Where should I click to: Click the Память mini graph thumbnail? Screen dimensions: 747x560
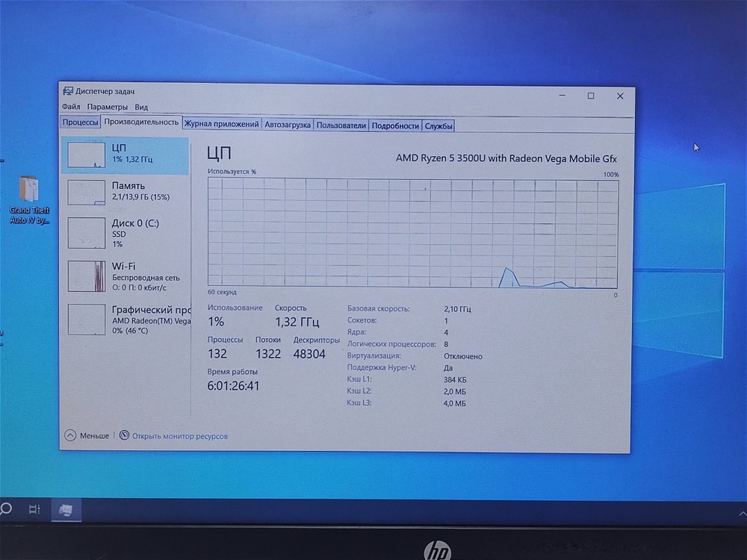tap(86, 193)
